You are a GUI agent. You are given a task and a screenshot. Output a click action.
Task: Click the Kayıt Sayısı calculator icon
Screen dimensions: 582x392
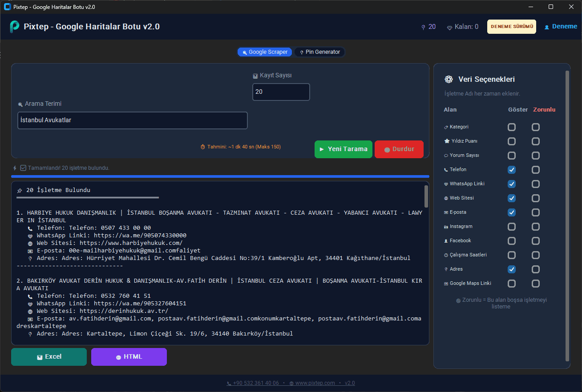[255, 76]
